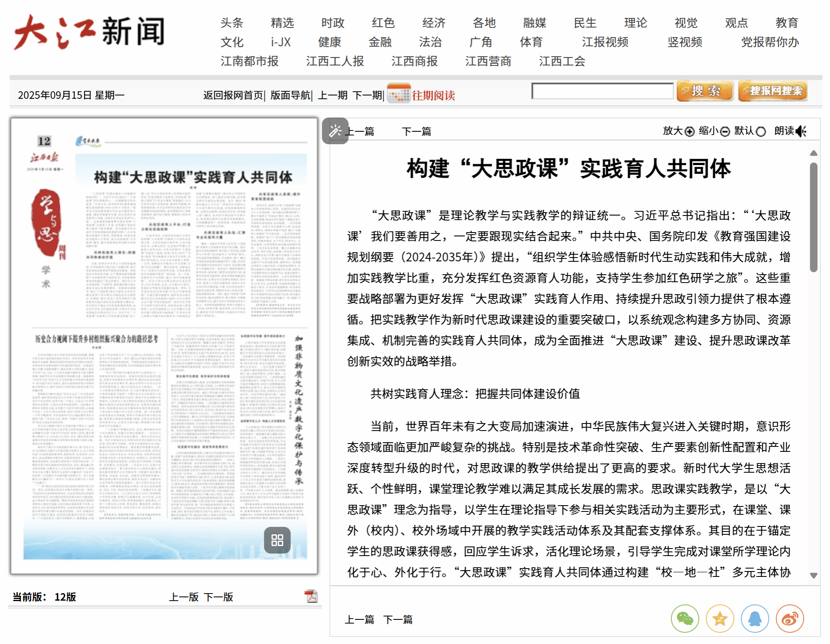This screenshot has width=830, height=644.
Task: Download the page PDF icon
Action: click(311, 596)
